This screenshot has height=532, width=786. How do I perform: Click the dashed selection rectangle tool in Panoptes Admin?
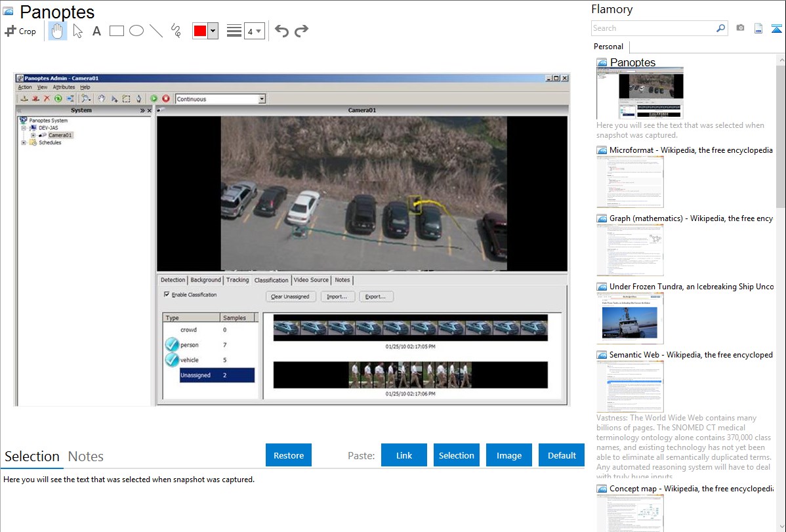tap(127, 99)
